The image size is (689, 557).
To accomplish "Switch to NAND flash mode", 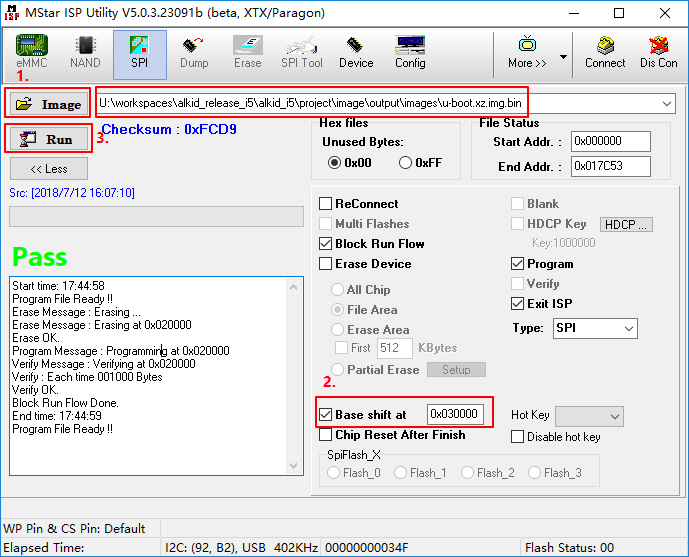I will (85, 52).
